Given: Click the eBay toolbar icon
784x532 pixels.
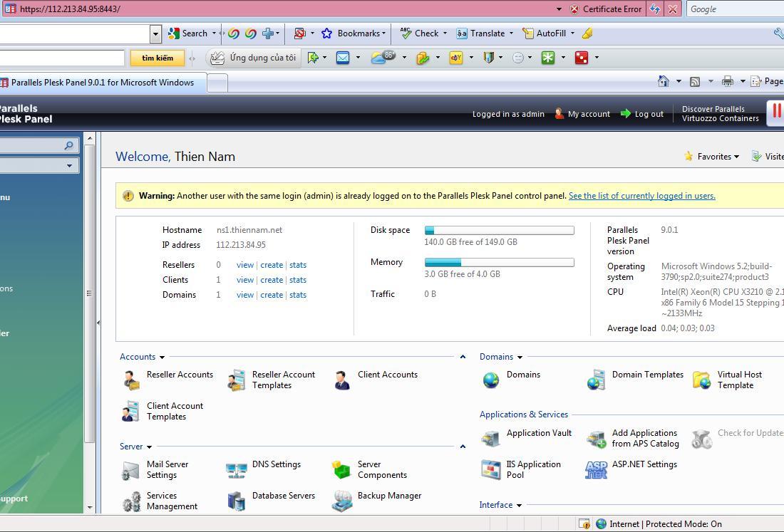Looking at the screenshot, I should point(456,58).
